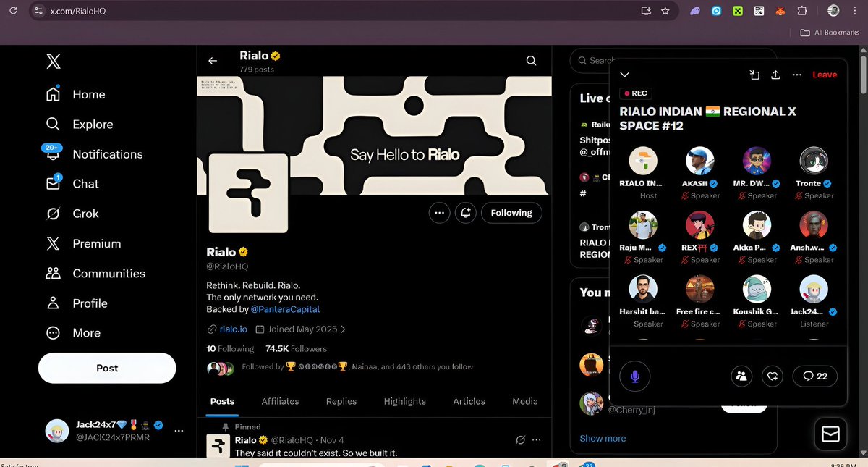Click the X logo in sidebar

coord(54,62)
